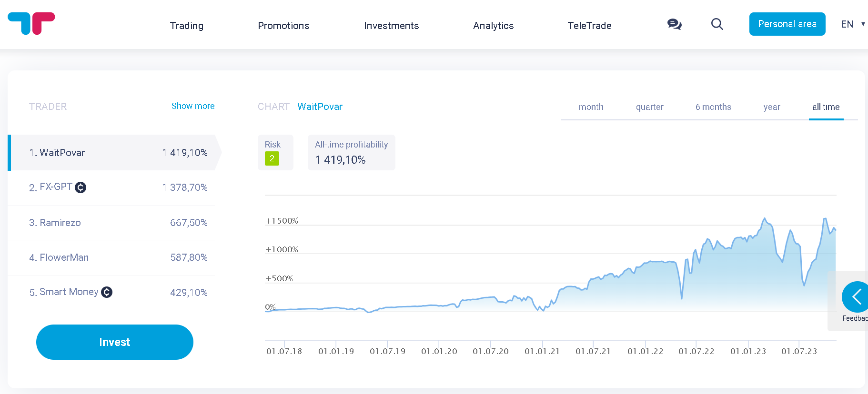This screenshot has height=394, width=868.
Task: Click the Show more traders link
Action: pyautogui.click(x=193, y=106)
